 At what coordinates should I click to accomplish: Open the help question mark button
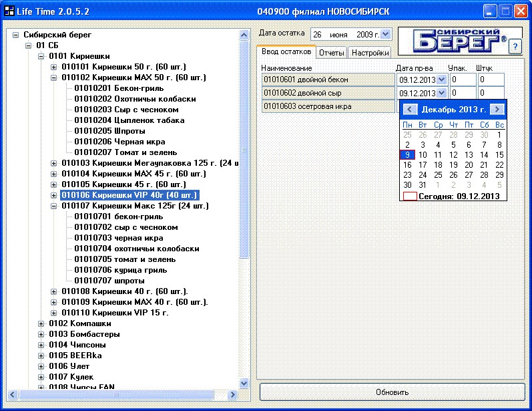pos(515,47)
